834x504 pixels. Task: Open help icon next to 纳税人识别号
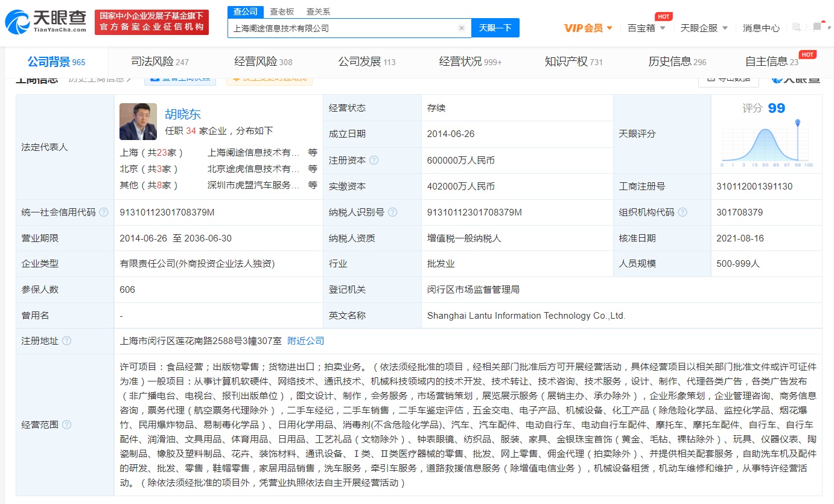click(393, 212)
